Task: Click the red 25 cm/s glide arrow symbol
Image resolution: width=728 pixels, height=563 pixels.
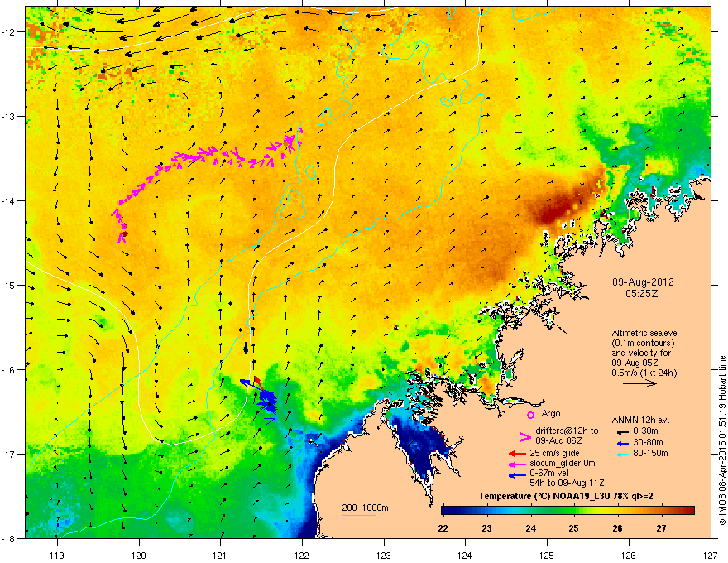Action: [x=517, y=454]
